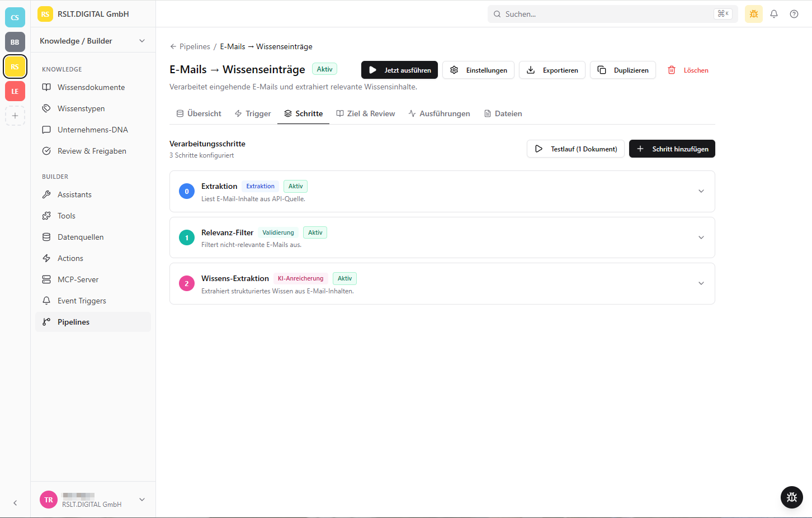Expand the Relevanz-Filter step
Viewport: 812px width, 518px height.
[701, 237]
